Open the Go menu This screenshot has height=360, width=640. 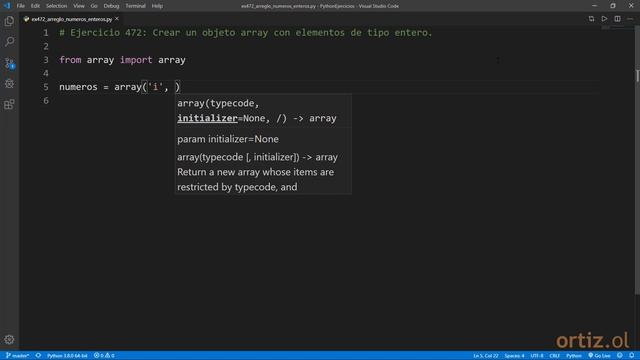[x=94, y=6]
